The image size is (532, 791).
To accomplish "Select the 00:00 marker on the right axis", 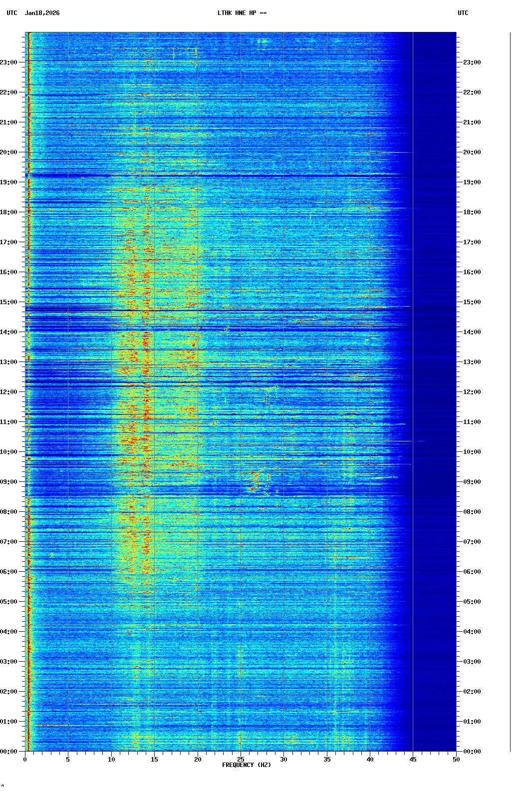I will pyautogui.click(x=472, y=752).
